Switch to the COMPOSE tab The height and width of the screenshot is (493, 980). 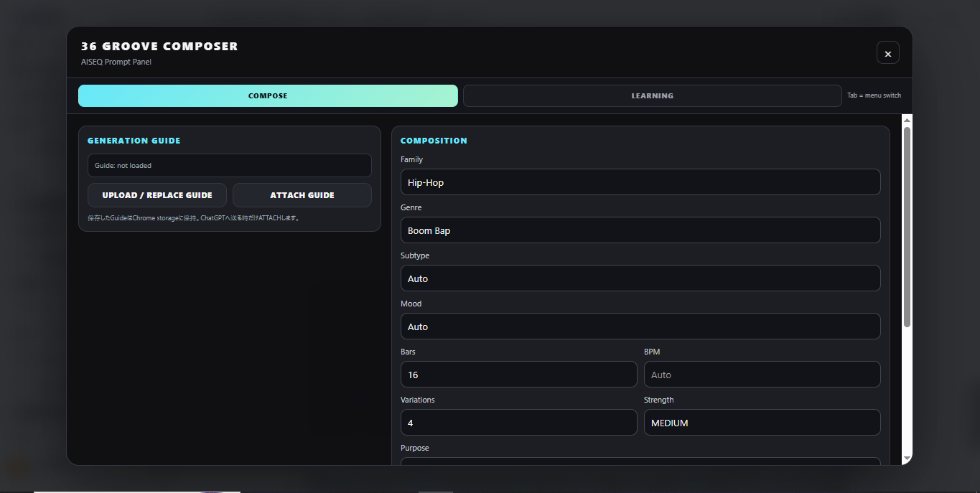tap(268, 95)
